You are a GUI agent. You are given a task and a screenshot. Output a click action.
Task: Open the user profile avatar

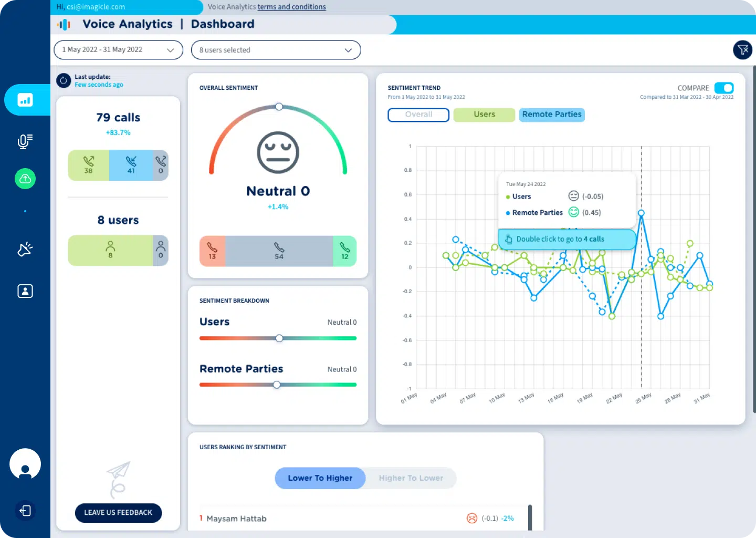(25, 464)
